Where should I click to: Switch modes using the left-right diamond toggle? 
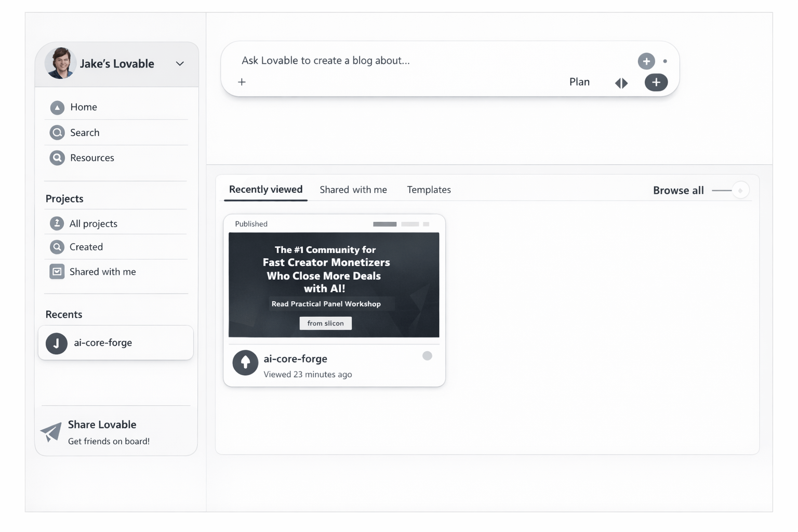621,83
